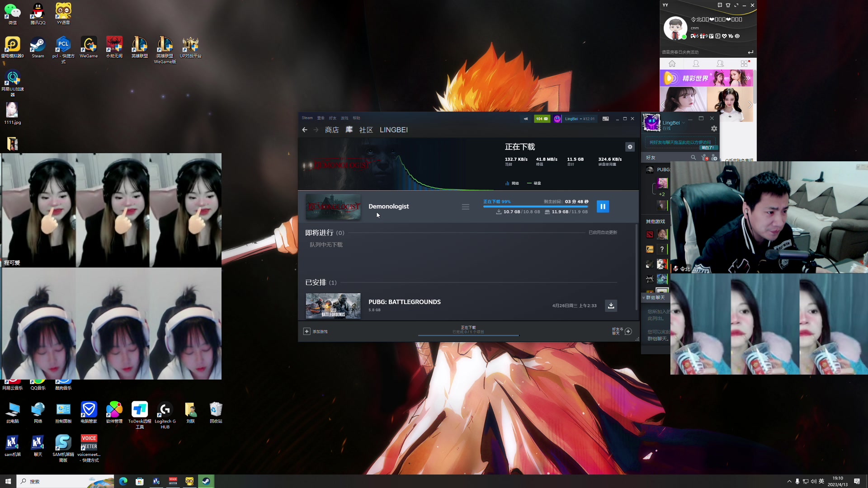The width and height of the screenshot is (868, 488).
Task: Open Microsoft Edge from taskbar
Action: pyautogui.click(x=123, y=481)
